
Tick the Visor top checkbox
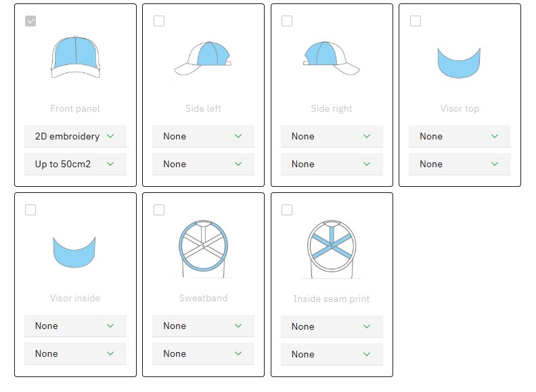tap(416, 21)
